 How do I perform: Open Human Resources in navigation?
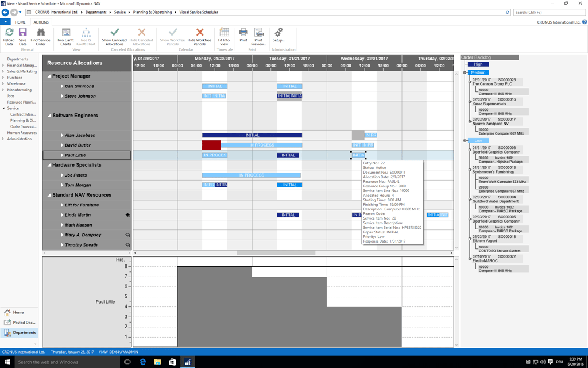click(x=22, y=133)
